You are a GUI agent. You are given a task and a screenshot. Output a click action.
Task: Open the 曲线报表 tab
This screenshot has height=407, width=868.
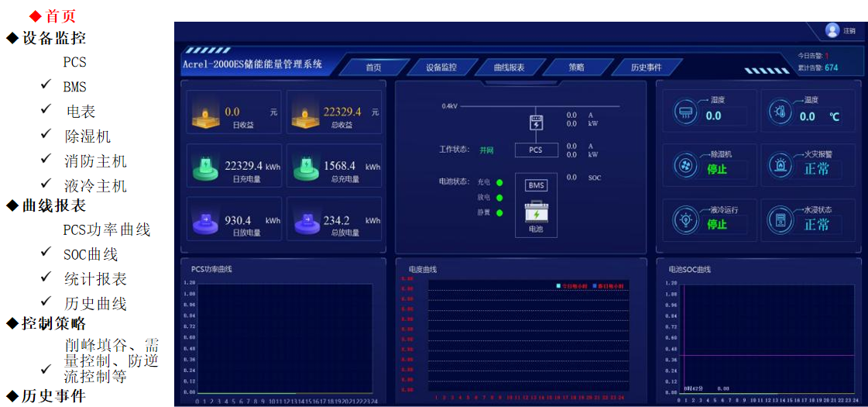[x=509, y=67]
